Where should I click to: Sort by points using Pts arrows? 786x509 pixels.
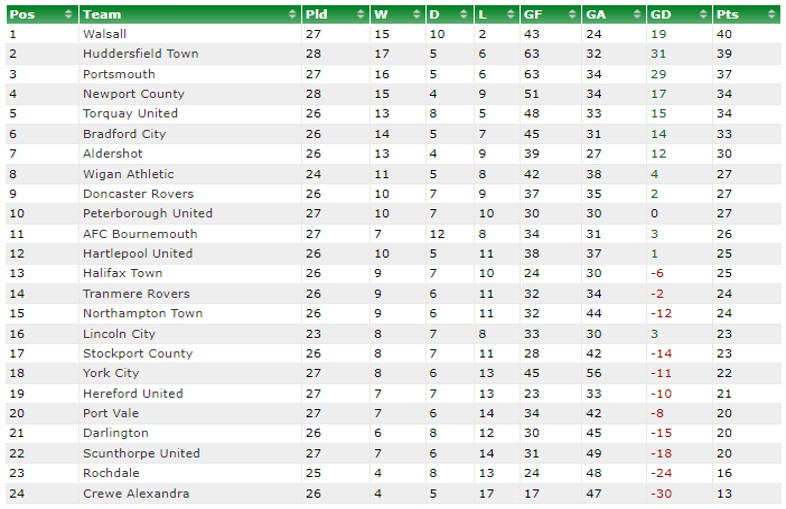771,15
